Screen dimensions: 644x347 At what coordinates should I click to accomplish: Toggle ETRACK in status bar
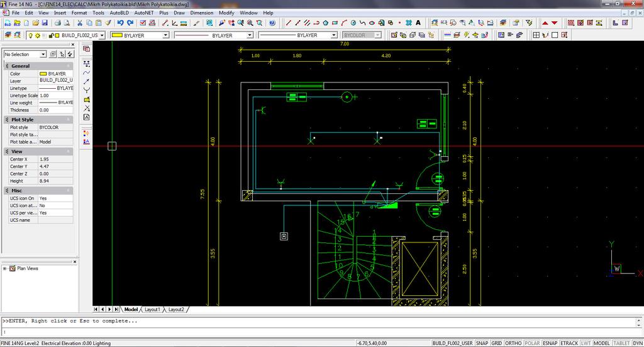click(569, 343)
